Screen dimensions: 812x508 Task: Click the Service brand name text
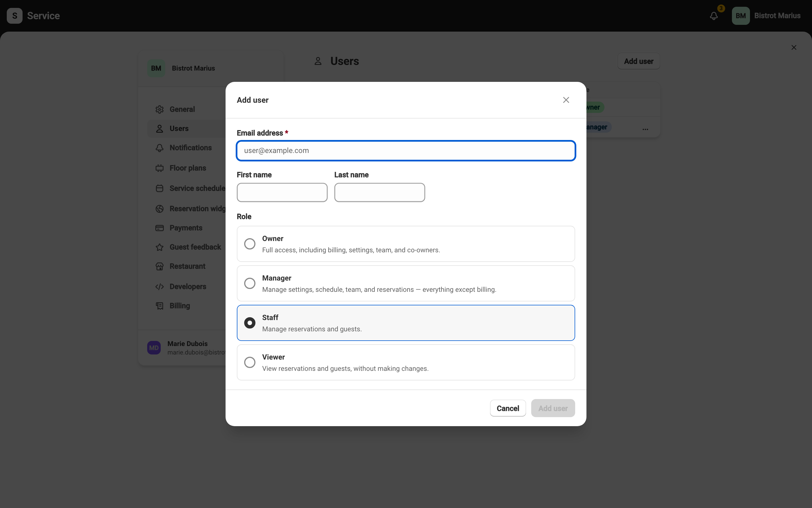point(43,16)
